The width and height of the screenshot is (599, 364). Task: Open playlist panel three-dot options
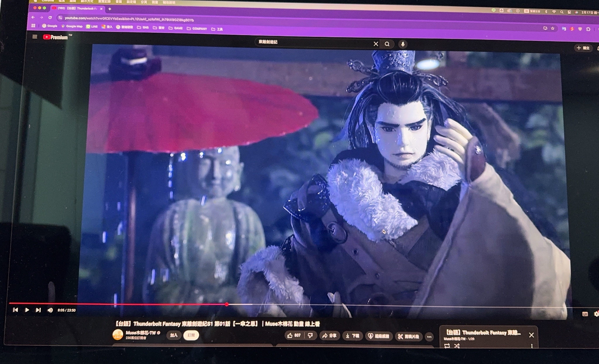click(531, 346)
